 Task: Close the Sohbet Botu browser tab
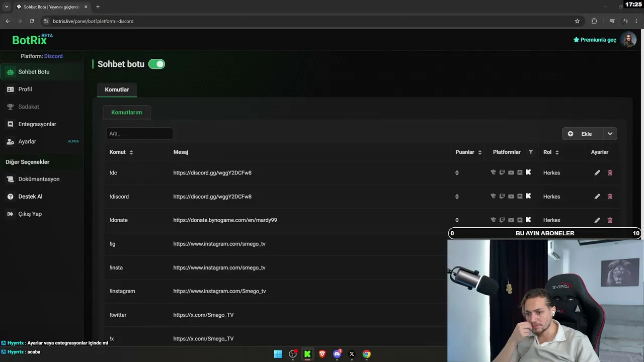click(86, 7)
